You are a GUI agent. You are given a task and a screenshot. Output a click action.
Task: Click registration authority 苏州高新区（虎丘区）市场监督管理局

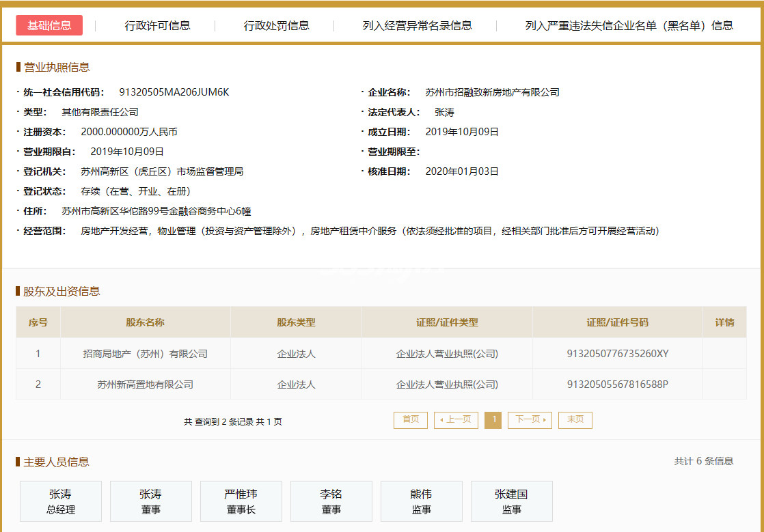click(162, 171)
